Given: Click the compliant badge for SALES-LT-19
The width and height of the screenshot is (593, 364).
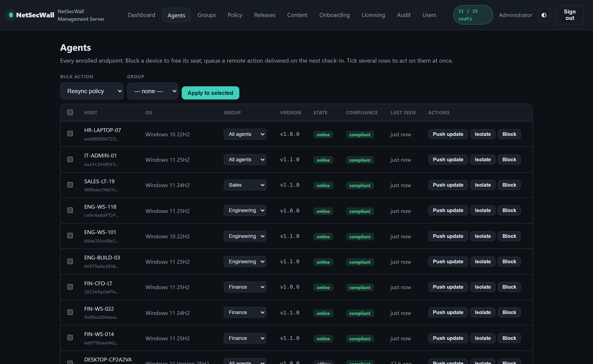Looking at the screenshot, I should (360, 185).
